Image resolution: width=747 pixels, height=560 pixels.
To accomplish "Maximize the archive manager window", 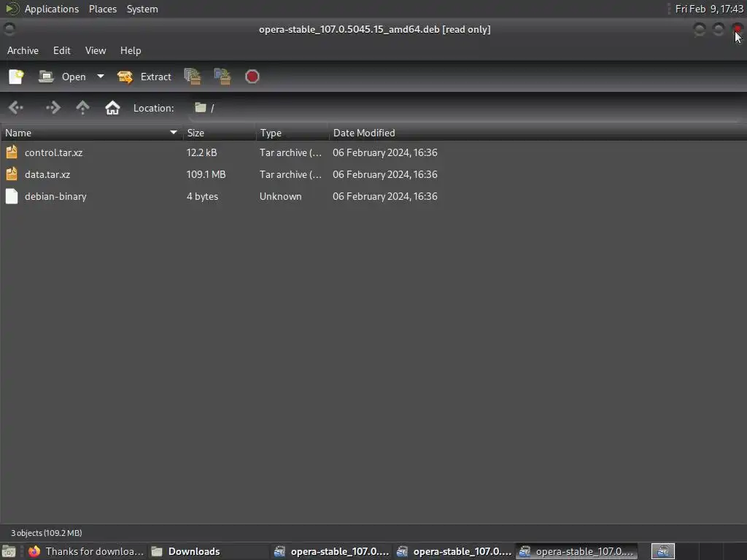I will pos(719,29).
